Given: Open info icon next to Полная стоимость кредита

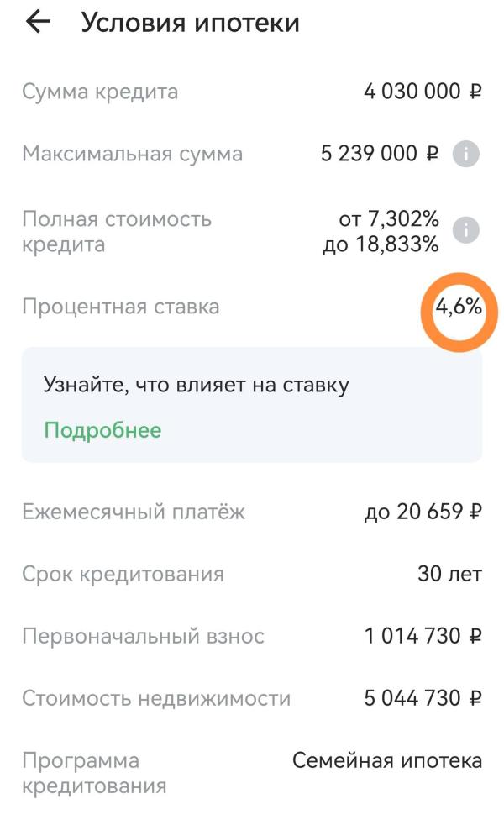Looking at the screenshot, I should (x=465, y=230).
